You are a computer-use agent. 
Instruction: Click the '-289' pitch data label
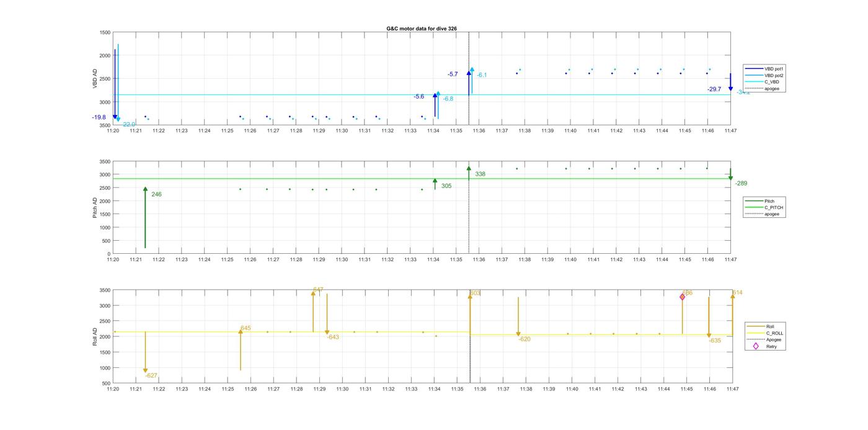741,184
